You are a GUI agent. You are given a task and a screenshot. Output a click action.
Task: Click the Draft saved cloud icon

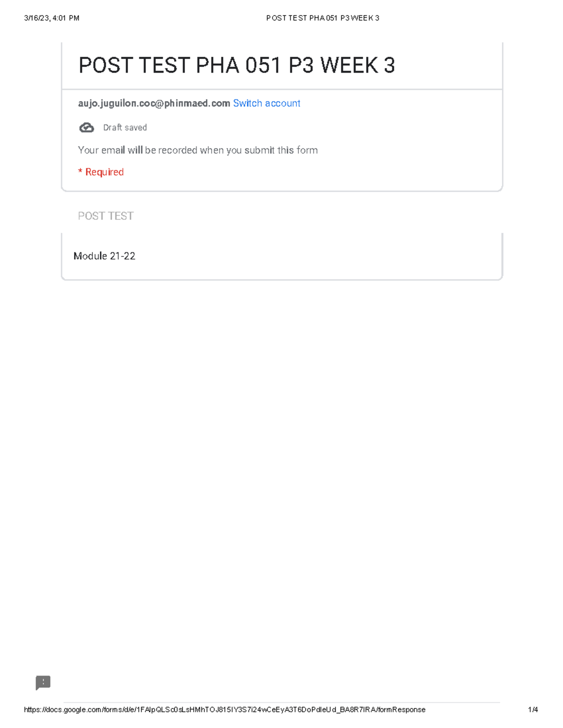(86, 128)
